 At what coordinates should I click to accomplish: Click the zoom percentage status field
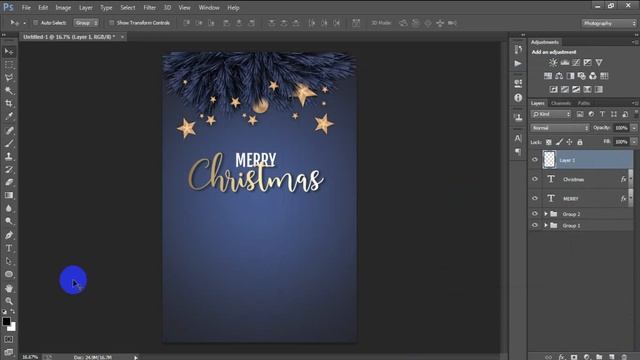click(30, 357)
